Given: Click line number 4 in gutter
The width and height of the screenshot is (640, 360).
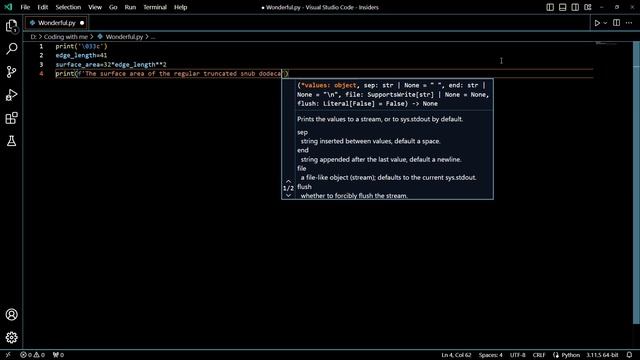Looking at the screenshot, I should 41,73.
